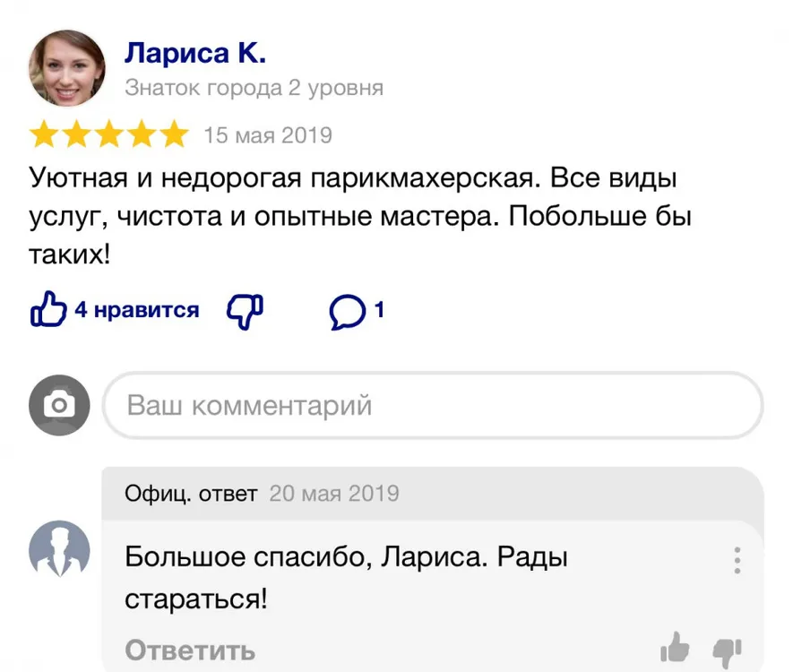Screen dimensions: 793x672
Task: Click the first star of the rating
Action: (x=42, y=135)
